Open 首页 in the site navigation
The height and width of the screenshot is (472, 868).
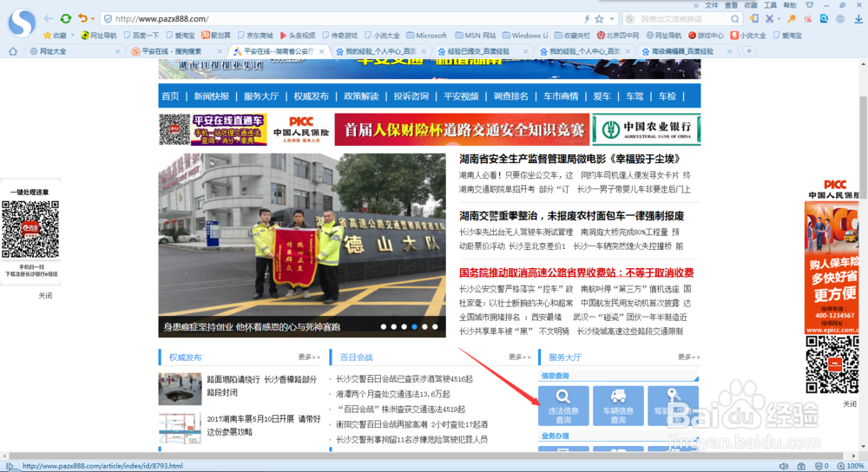coord(170,96)
